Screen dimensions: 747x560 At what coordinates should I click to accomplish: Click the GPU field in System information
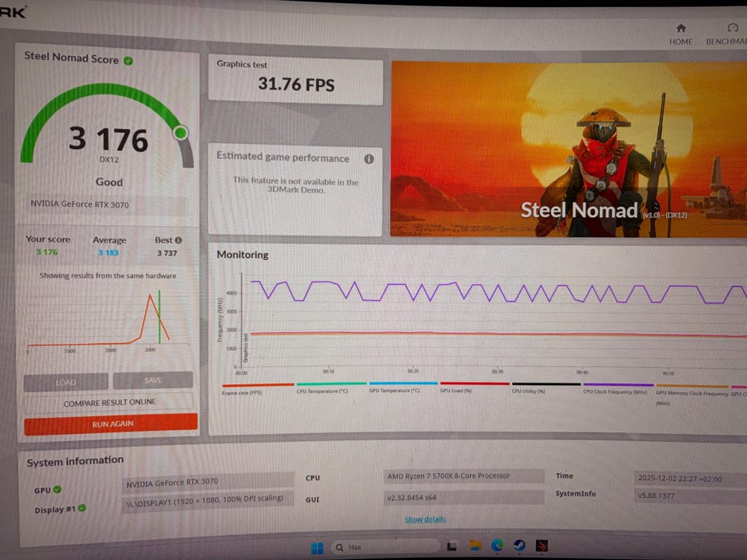tap(208, 482)
